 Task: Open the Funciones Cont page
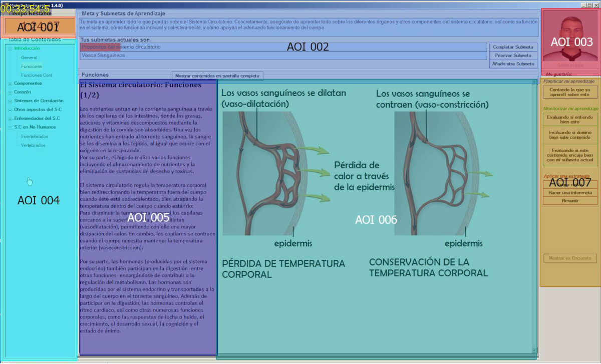(x=37, y=75)
